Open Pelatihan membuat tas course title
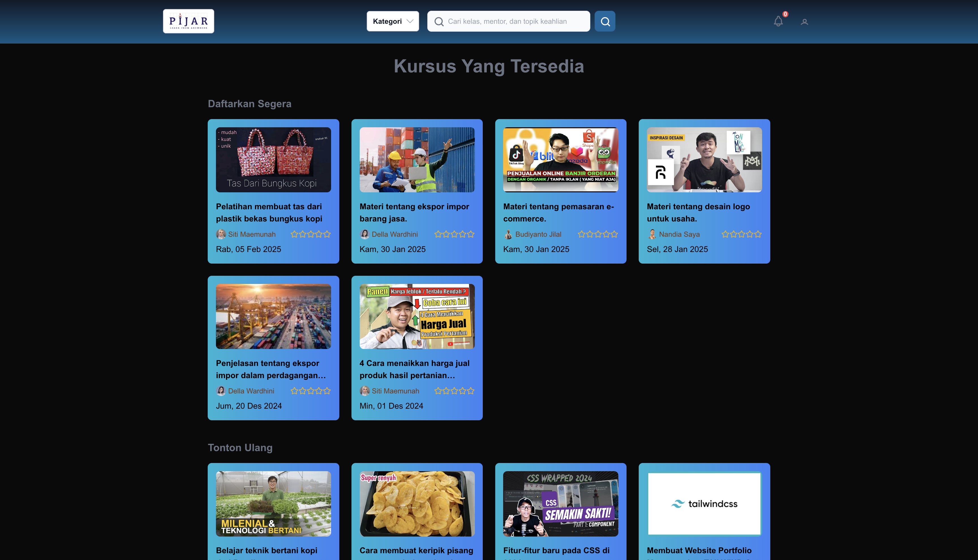Viewport: 978px width, 560px height. click(269, 212)
